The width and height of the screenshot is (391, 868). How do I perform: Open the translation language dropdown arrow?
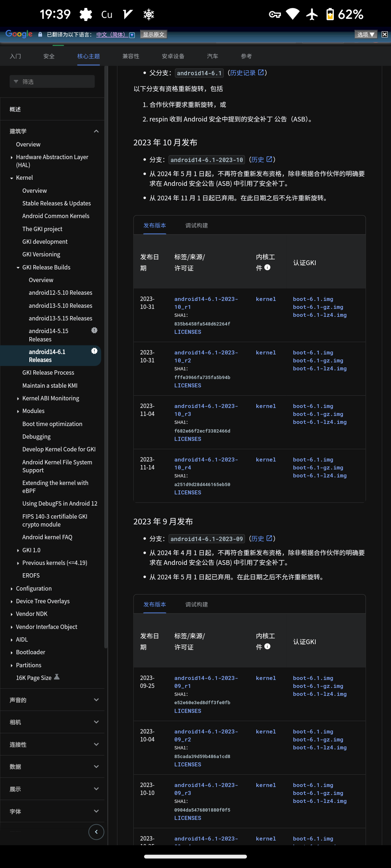tap(132, 35)
